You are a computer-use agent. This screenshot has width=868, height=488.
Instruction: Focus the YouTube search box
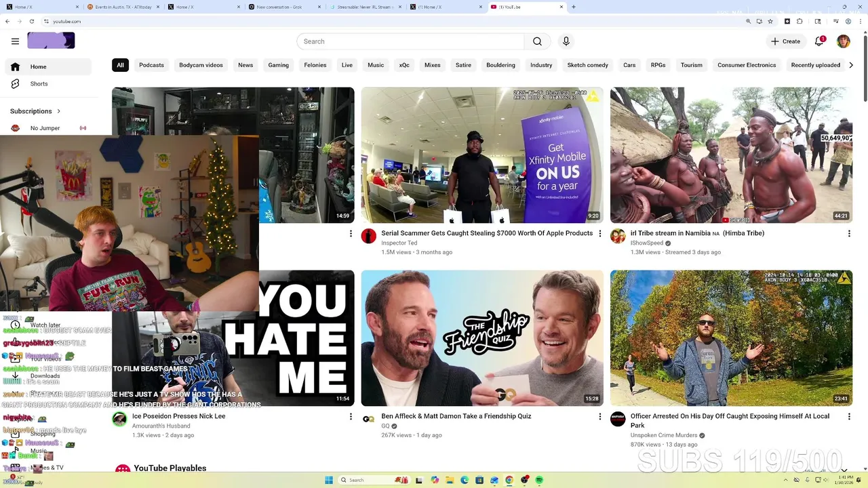pyautogui.click(x=410, y=41)
